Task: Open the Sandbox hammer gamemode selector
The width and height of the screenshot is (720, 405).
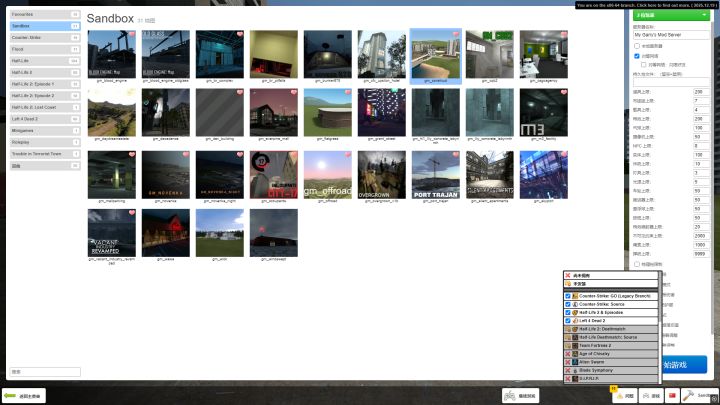Action: [700, 395]
